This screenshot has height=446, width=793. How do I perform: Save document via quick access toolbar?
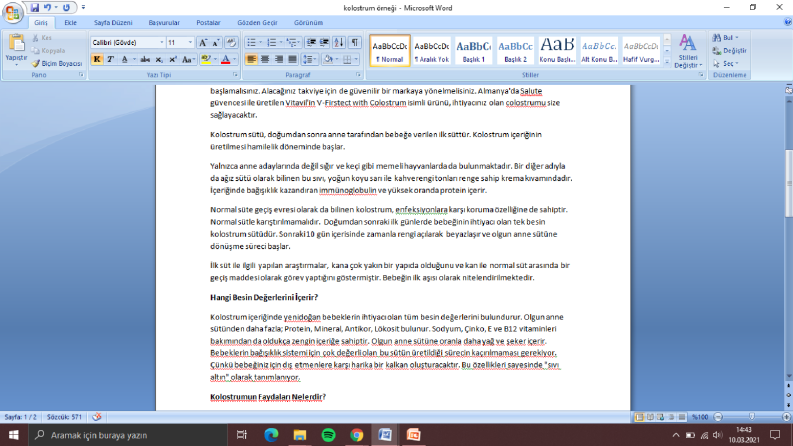click(x=34, y=8)
